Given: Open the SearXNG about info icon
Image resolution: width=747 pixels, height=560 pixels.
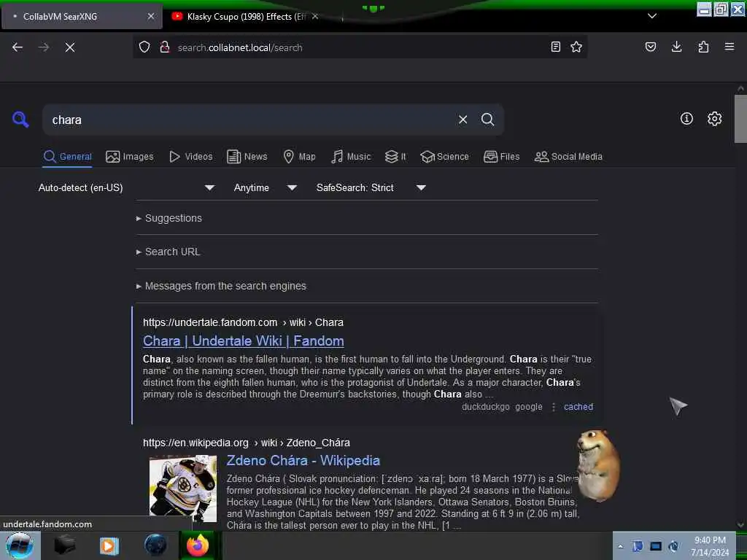Looking at the screenshot, I should click(686, 119).
